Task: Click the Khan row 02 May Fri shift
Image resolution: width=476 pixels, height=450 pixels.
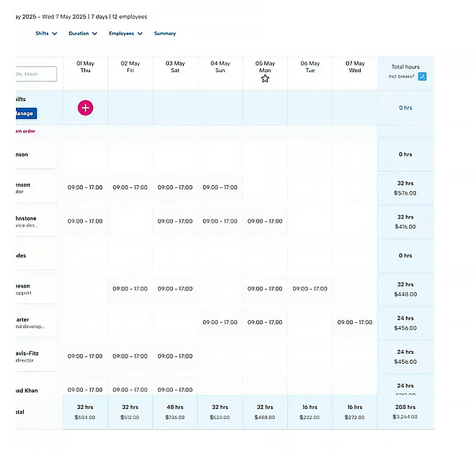Action: coord(130,390)
